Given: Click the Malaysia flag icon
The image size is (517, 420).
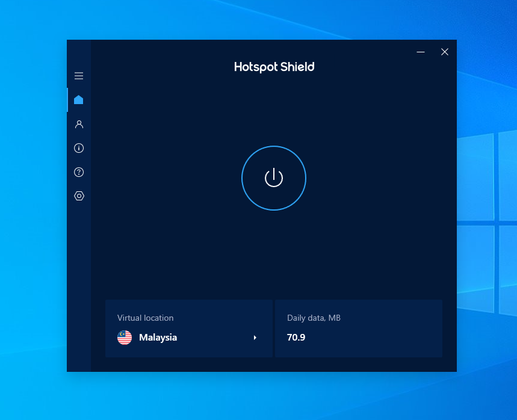Looking at the screenshot, I should tap(125, 338).
